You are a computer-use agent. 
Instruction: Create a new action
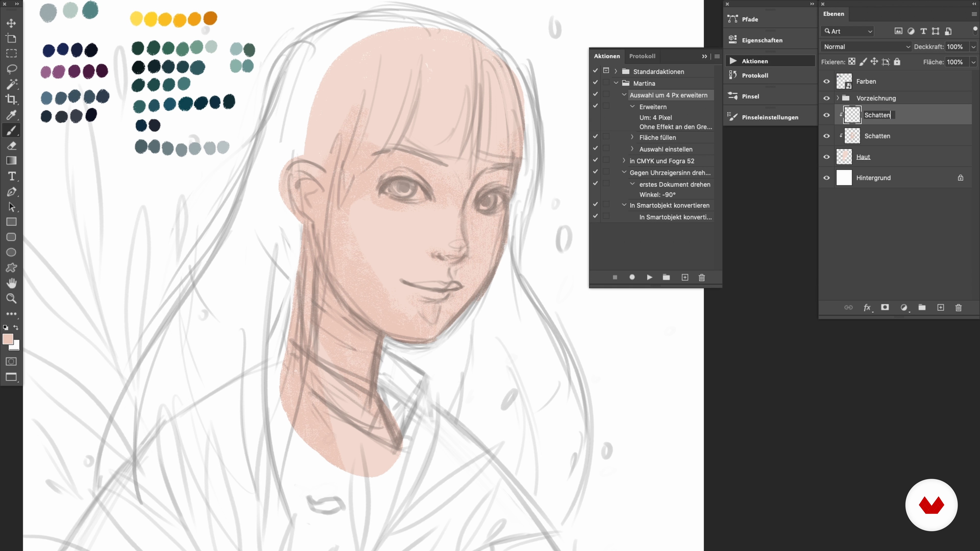(685, 277)
